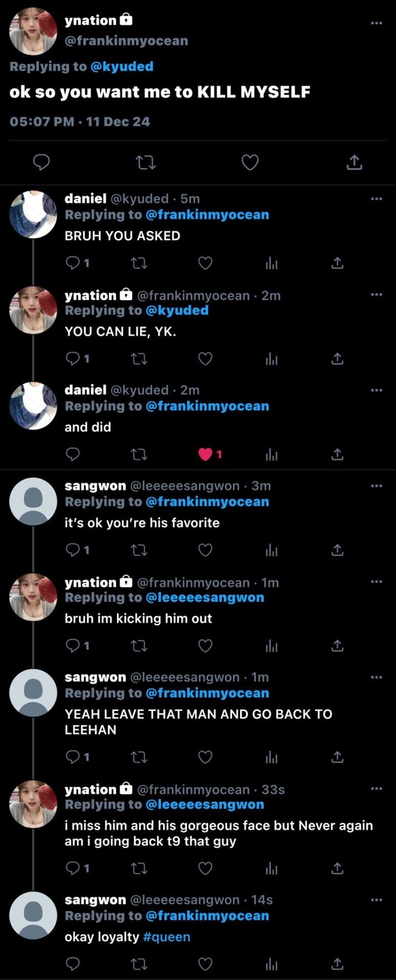Open analytics for 'okay loyalty' tweet
The width and height of the screenshot is (396, 980).
[271, 964]
